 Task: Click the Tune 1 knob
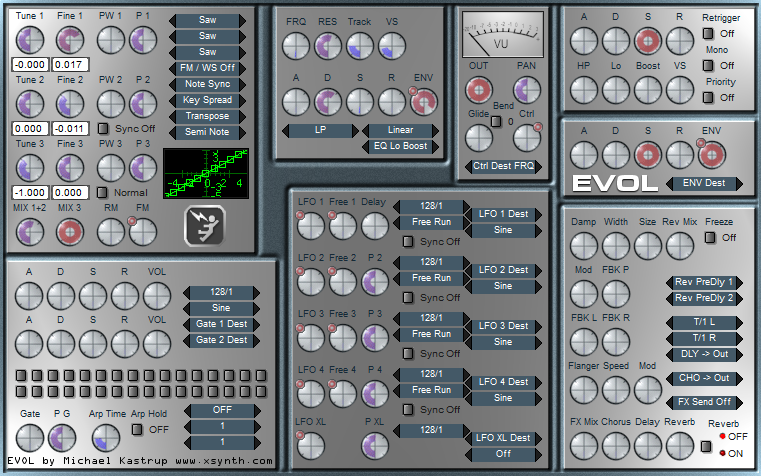tap(30, 40)
